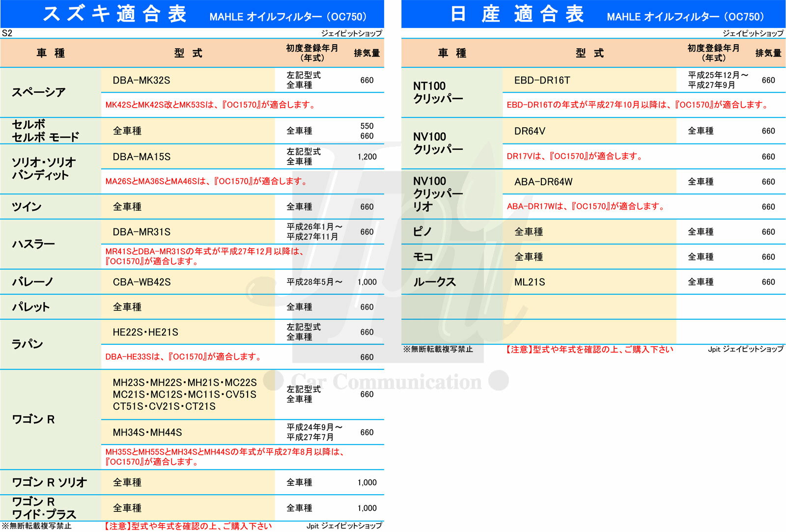786x532 pixels.
Task: Click the red MA26SとMA36SとMA46S note
Action: tap(207, 181)
